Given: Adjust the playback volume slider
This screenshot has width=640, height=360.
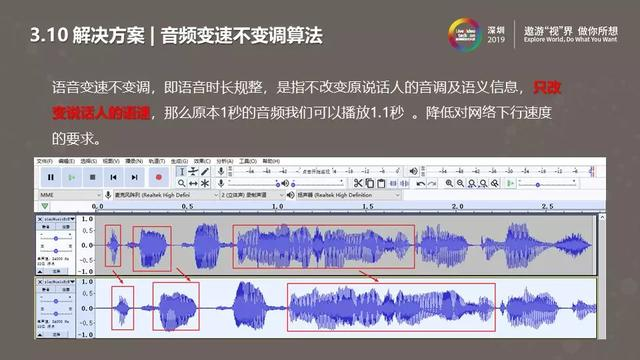Looking at the screenshot, I should pos(317,184).
